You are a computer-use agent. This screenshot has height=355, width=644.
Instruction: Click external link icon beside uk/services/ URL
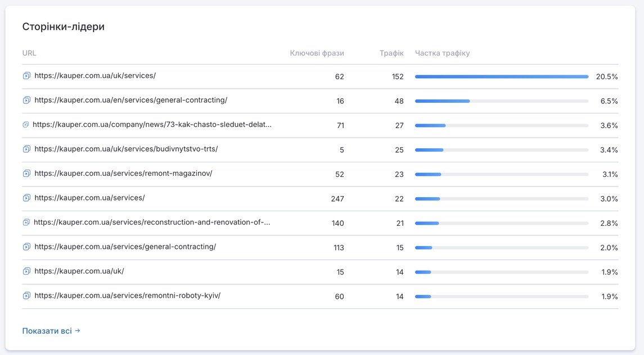26,76
